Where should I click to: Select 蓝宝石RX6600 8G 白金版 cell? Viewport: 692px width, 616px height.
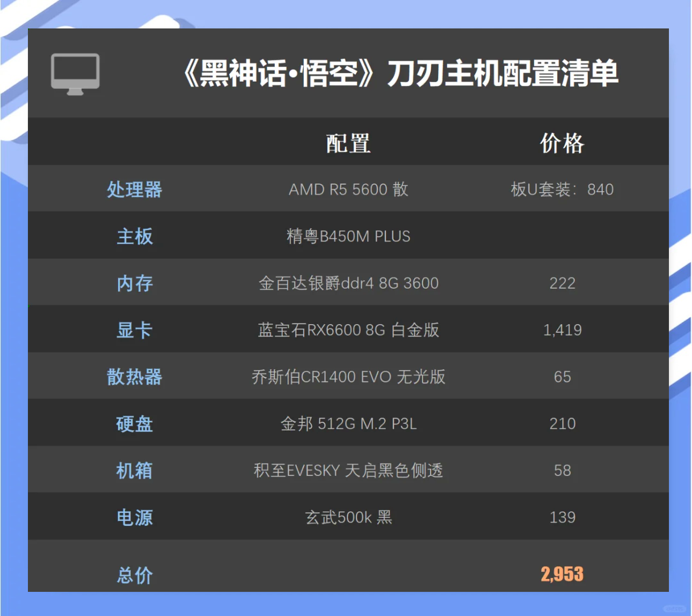coord(348,330)
